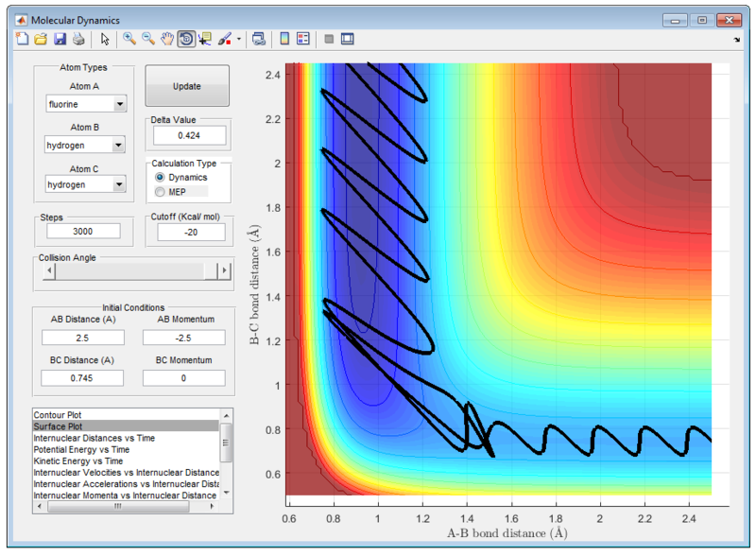Insert a colorbar from the toolbar
Image resolution: width=756 pixels, height=556 pixels.
tap(284, 39)
